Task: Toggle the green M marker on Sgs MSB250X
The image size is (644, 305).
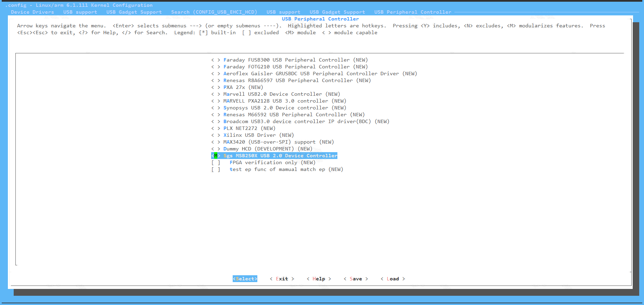Action: 216,156
